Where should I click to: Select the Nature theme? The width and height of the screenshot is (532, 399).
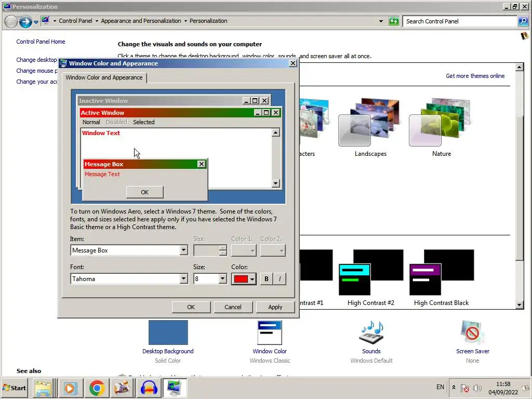tap(442, 128)
